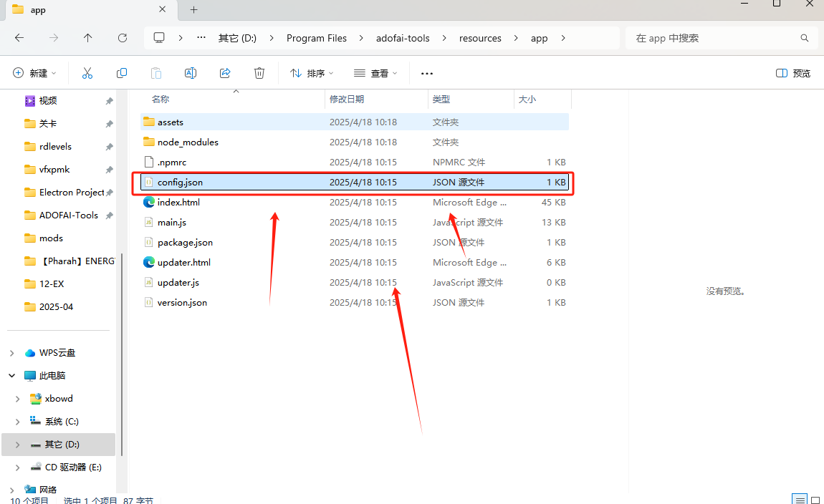Expand chevron after Program Files breadcrumb
This screenshot has width=824, height=504.
point(361,38)
